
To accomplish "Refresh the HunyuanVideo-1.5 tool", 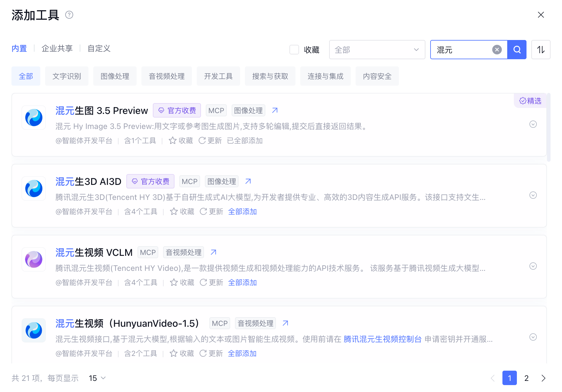I will 211,354.
